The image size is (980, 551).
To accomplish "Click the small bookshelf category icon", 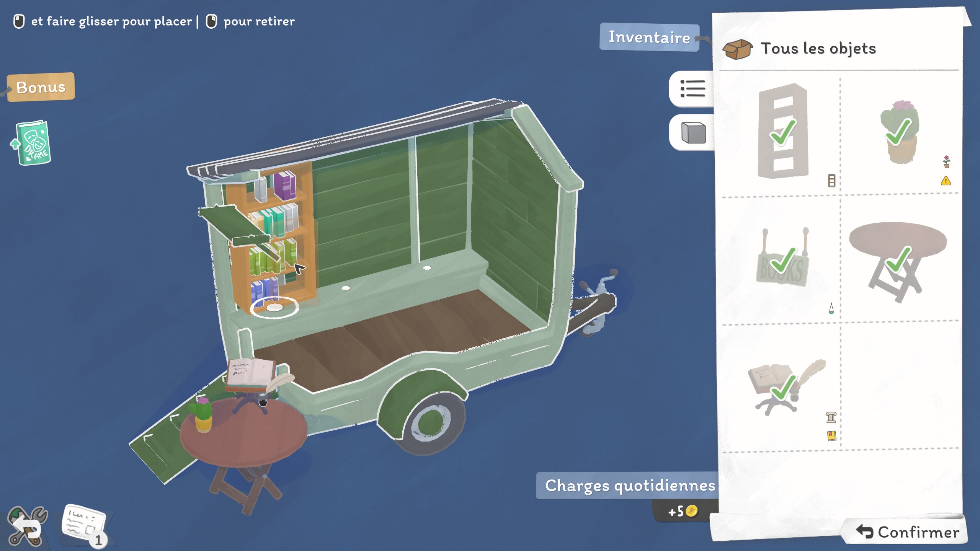I will (831, 181).
